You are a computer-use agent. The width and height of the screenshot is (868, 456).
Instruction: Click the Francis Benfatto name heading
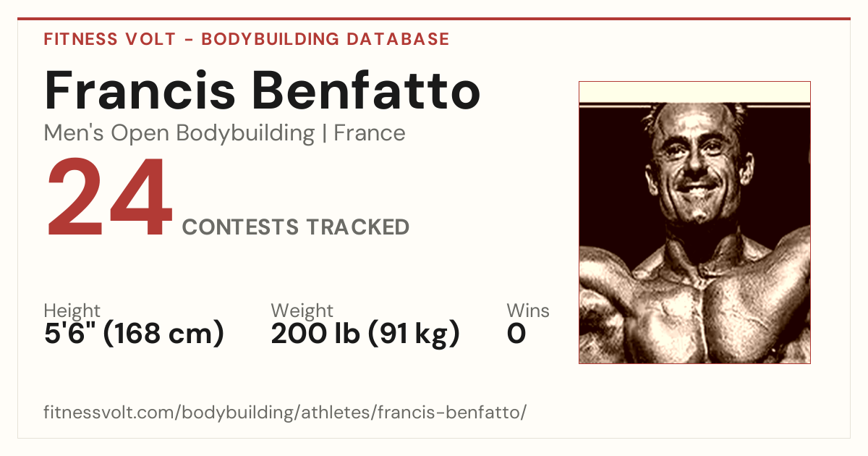[263, 90]
